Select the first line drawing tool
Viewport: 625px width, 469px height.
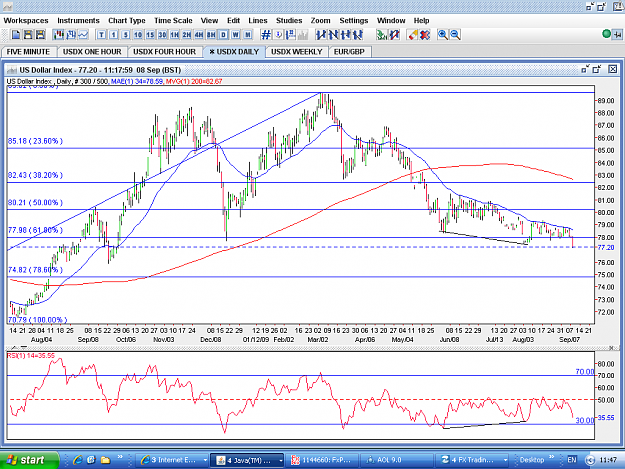click(321, 35)
